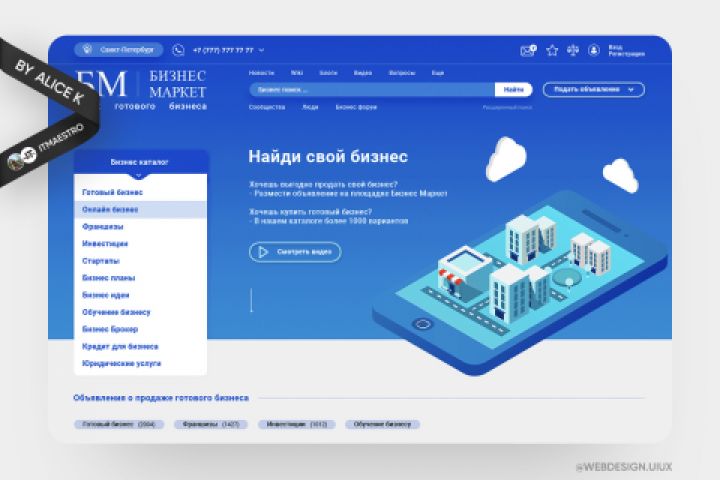
Task: Open the Новости menu item
Action: [261, 73]
